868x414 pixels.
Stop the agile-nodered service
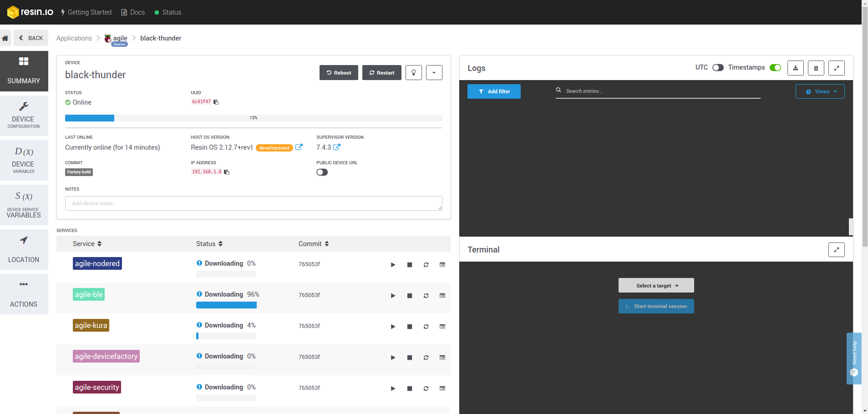coord(410,265)
